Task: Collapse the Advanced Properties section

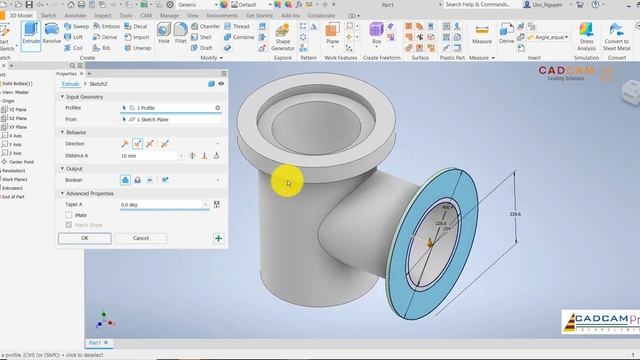Action: (x=62, y=193)
